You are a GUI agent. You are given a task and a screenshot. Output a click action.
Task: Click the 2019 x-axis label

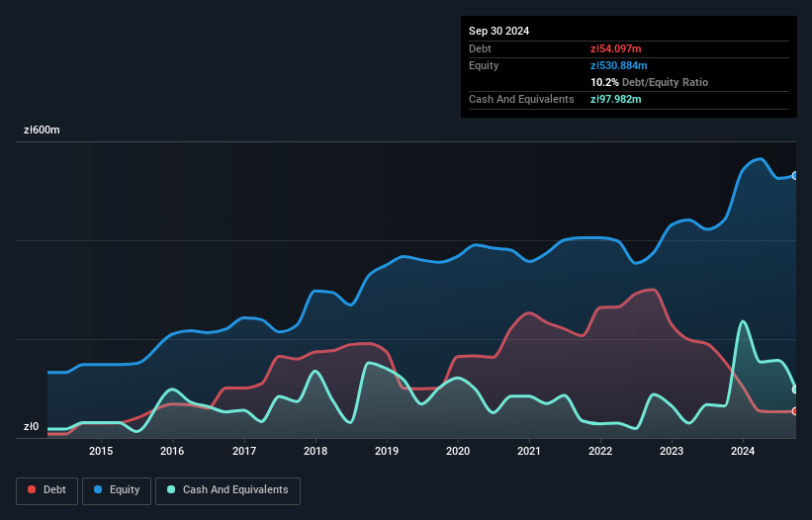click(387, 451)
